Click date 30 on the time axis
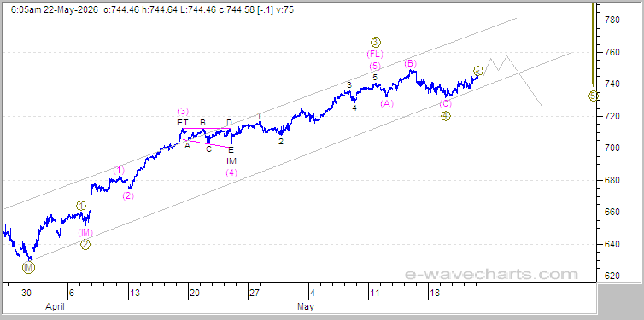Image resolution: width=644 pixels, height=320 pixels. pos(26,293)
